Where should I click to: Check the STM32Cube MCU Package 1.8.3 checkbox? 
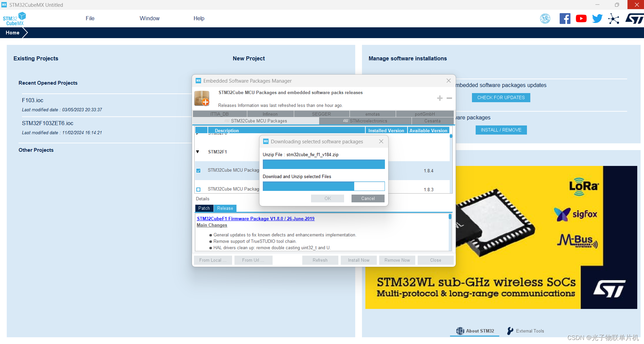pos(198,190)
